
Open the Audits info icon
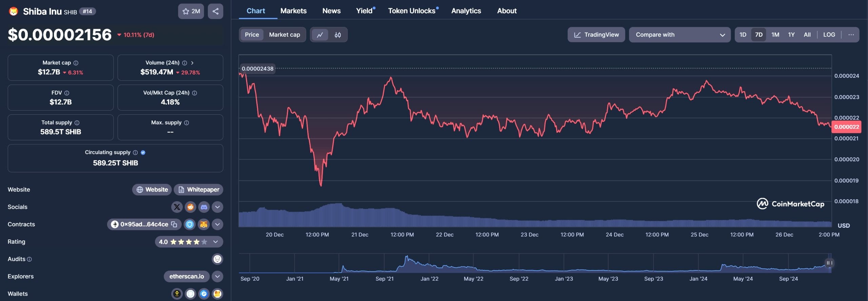point(29,259)
